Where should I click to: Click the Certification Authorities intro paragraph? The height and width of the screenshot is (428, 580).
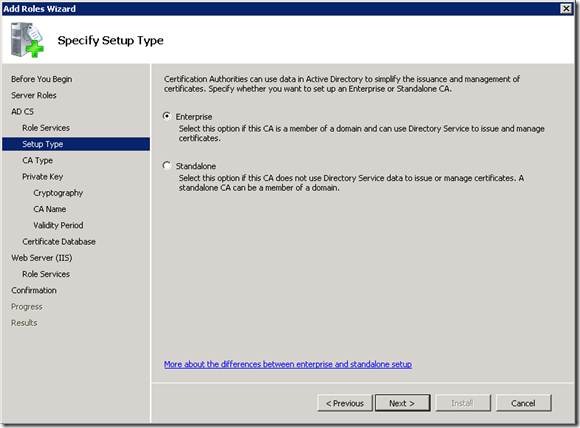pyautogui.click(x=342, y=84)
